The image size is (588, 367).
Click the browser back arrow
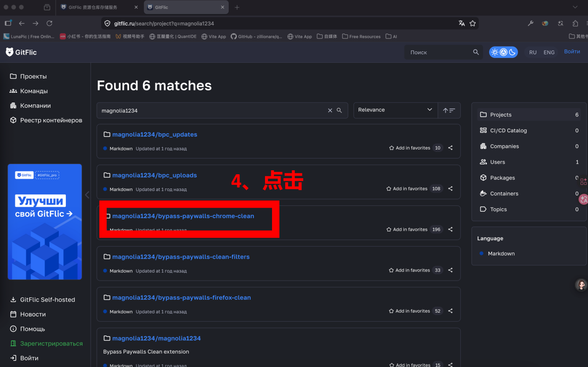pos(22,23)
